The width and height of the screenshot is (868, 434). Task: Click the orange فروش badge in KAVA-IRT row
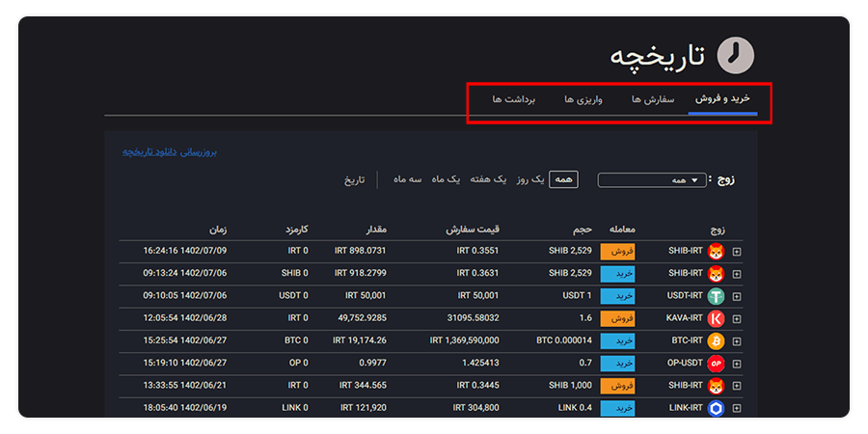[x=617, y=318]
